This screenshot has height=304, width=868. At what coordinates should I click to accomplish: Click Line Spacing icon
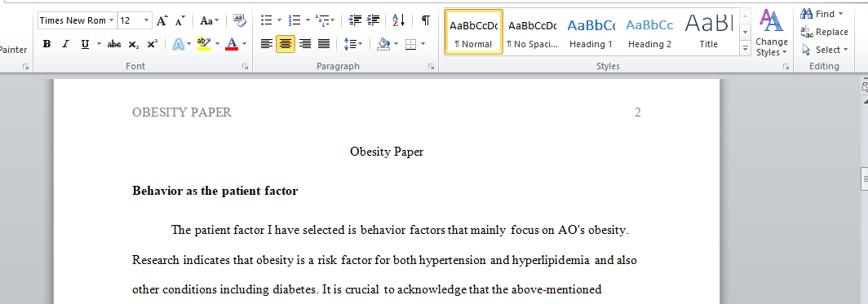pyautogui.click(x=350, y=44)
